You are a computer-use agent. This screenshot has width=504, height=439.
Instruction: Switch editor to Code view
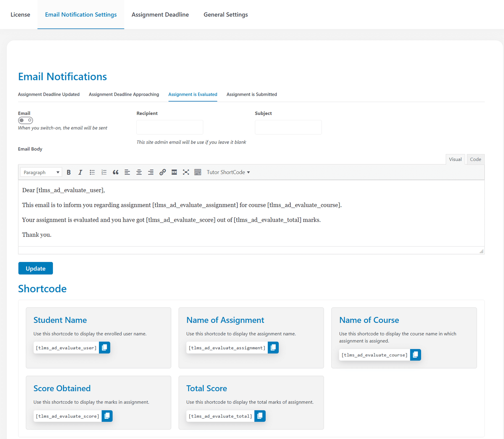pos(475,159)
